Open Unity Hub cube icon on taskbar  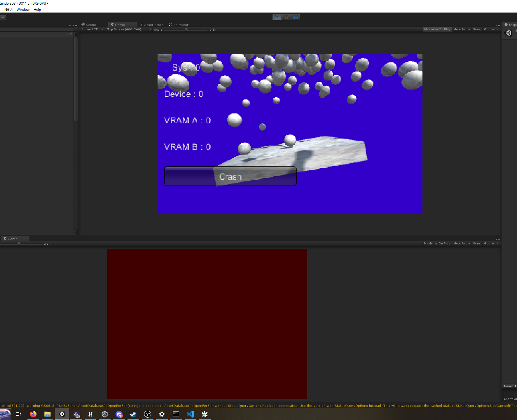(105, 414)
